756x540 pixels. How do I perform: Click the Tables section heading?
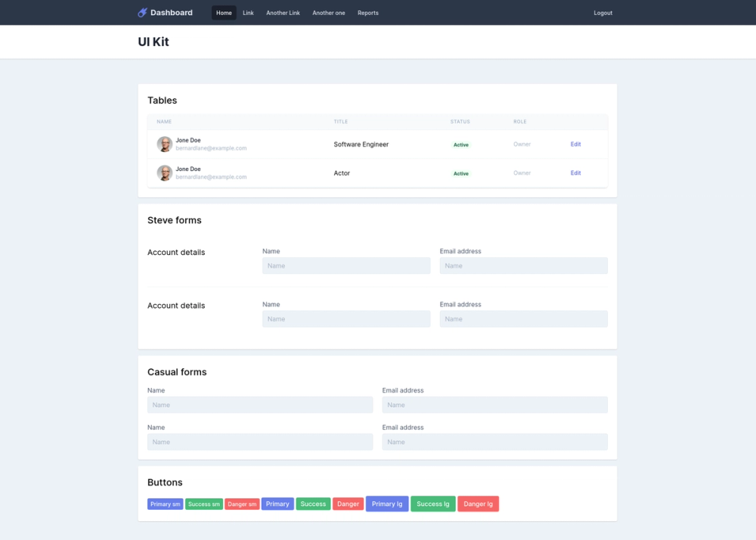pyautogui.click(x=162, y=101)
